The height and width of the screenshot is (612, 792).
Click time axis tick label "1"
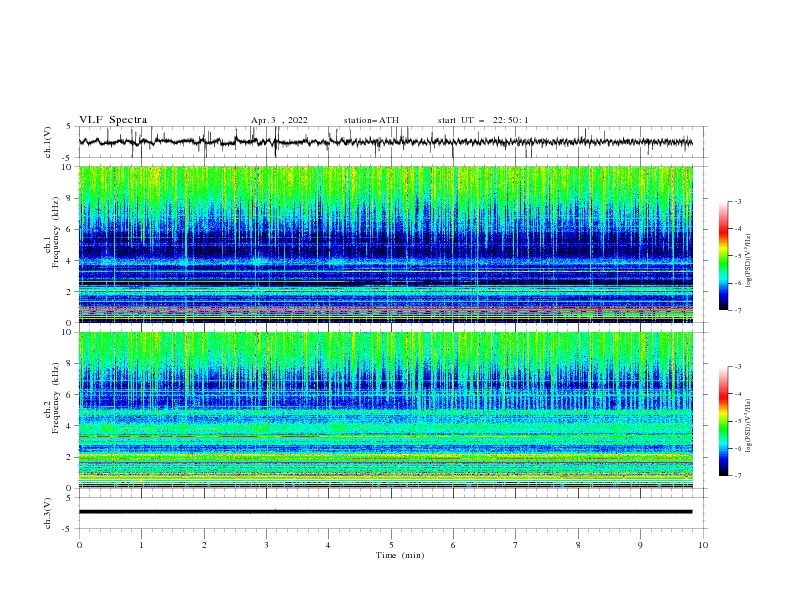click(141, 545)
